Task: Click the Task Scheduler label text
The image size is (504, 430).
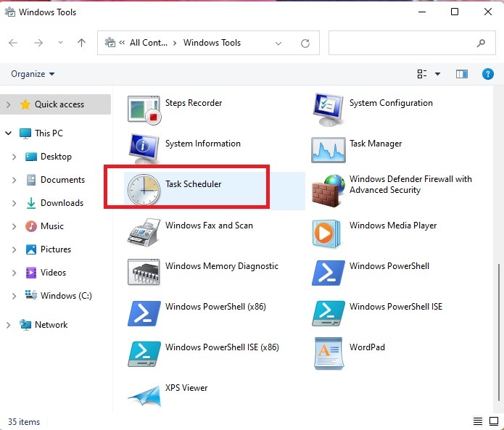Action: [193, 184]
